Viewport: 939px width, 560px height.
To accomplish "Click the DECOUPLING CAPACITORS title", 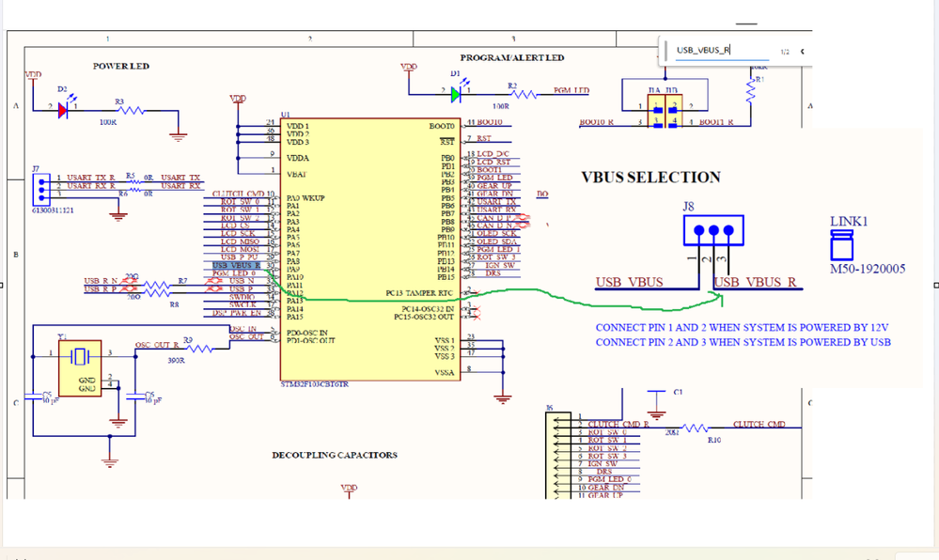I will (335, 455).
